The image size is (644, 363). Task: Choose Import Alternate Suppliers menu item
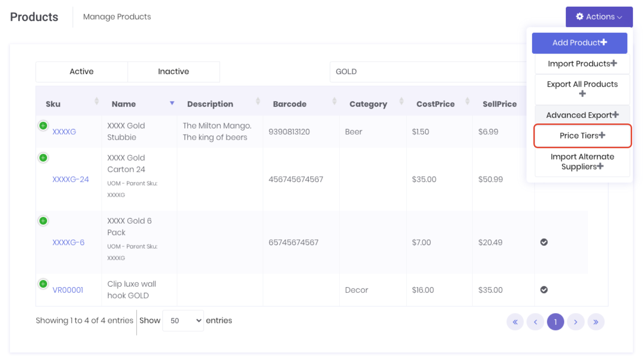583,162
